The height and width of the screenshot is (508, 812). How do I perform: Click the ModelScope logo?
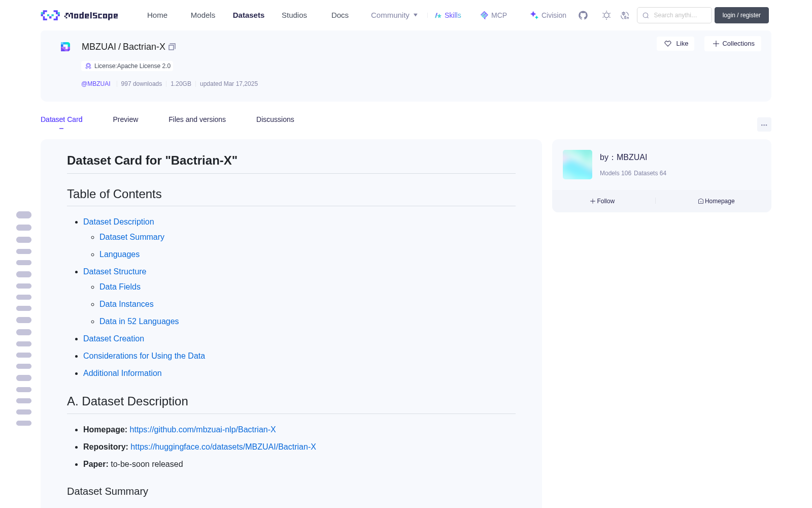(79, 15)
